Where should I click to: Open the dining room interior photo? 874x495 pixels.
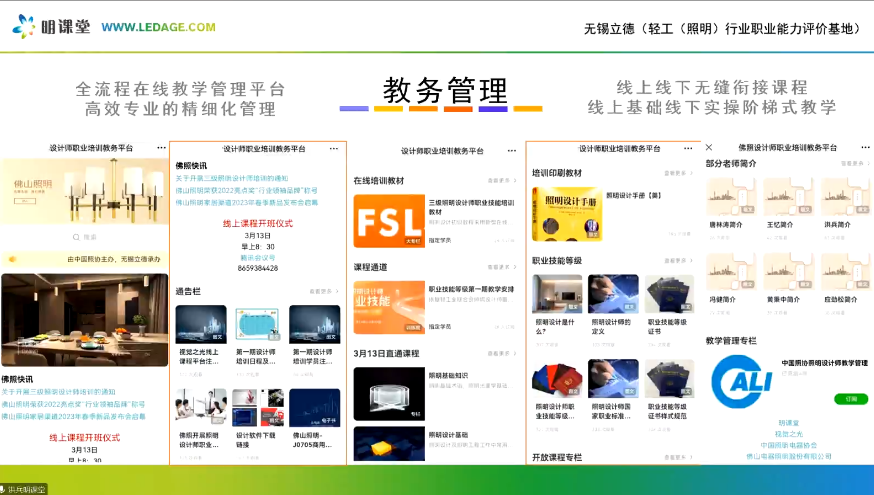click(84, 319)
